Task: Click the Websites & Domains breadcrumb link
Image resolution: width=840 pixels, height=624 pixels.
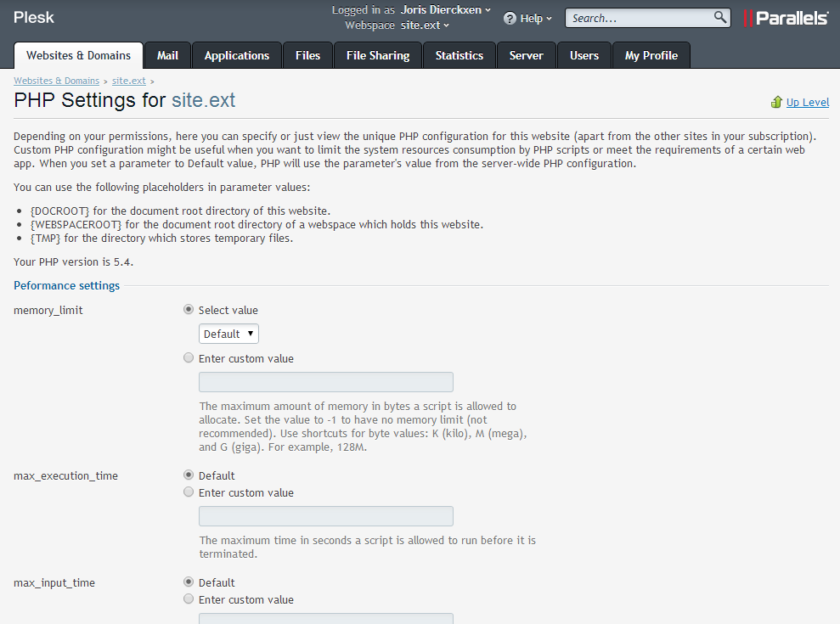Action: click(x=56, y=81)
